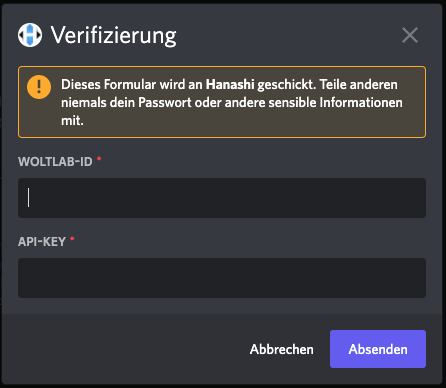Click the blinking text cursor in WOLTLAB-ID field

[29, 198]
